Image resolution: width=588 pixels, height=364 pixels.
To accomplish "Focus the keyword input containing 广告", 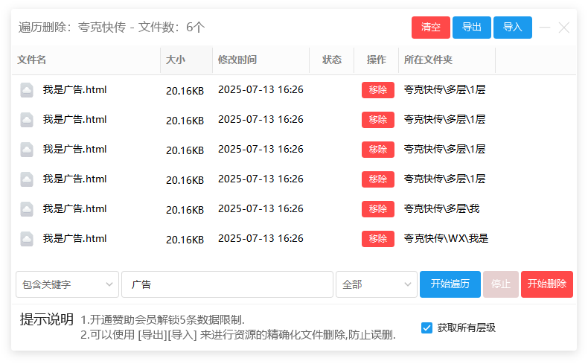I will [x=227, y=284].
